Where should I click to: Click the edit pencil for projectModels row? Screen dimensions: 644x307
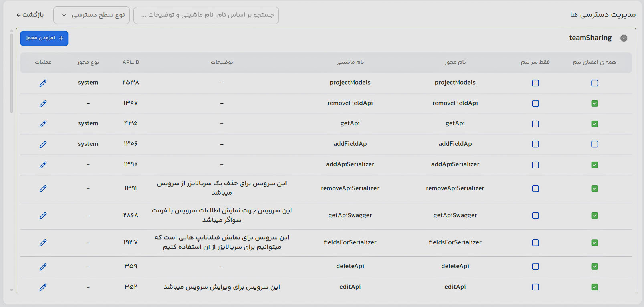[43, 83]
